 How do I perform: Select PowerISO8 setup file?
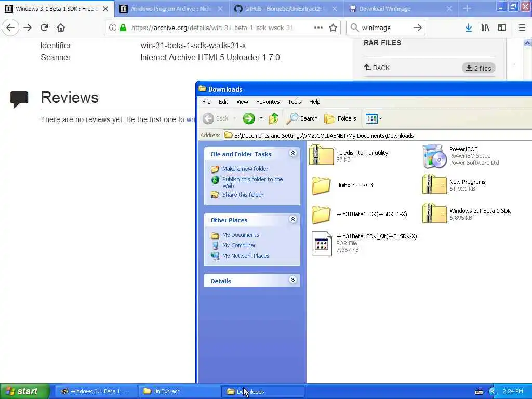(461, 156)
